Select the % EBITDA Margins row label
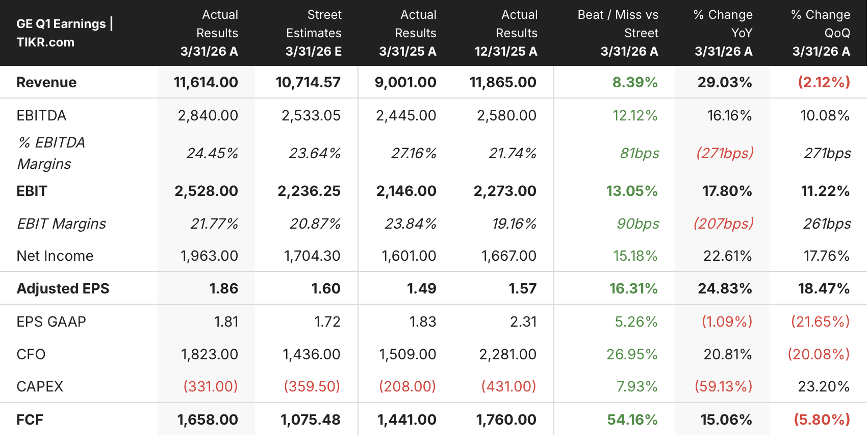Viewport: 868px width, 442px height. click(x=51, y=153)
